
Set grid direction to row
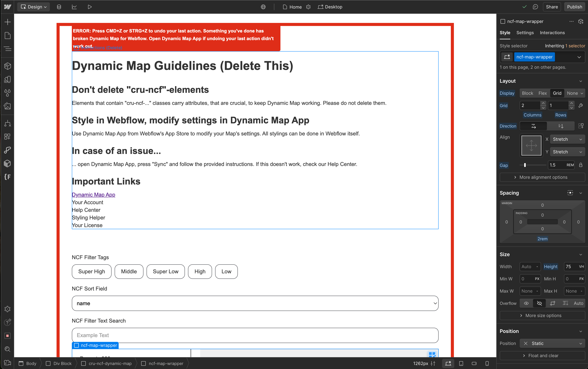coord(533,126)
